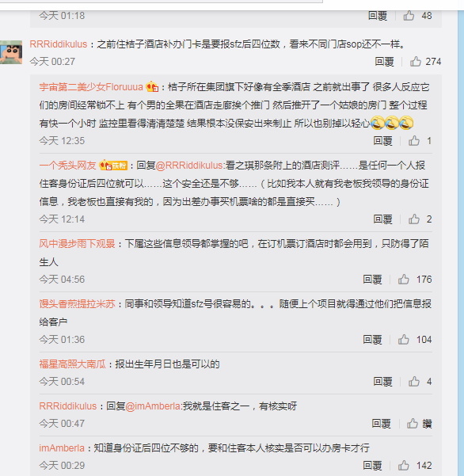
Task: Open 宇宙第二美少女Floruuua user profile
Action: [91, 87]
